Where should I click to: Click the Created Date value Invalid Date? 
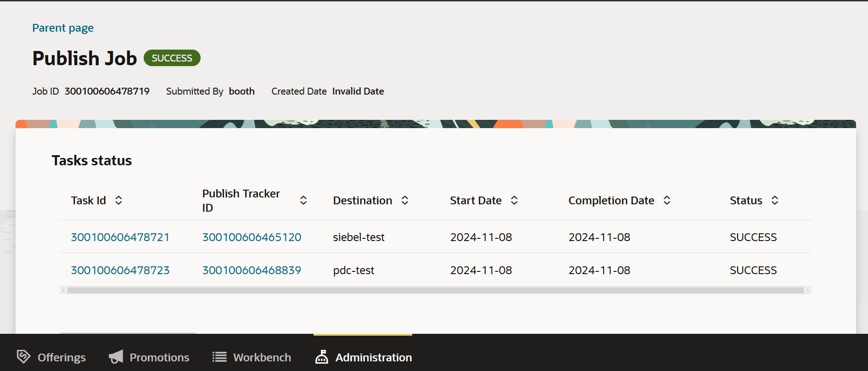(x=358, y=91)
